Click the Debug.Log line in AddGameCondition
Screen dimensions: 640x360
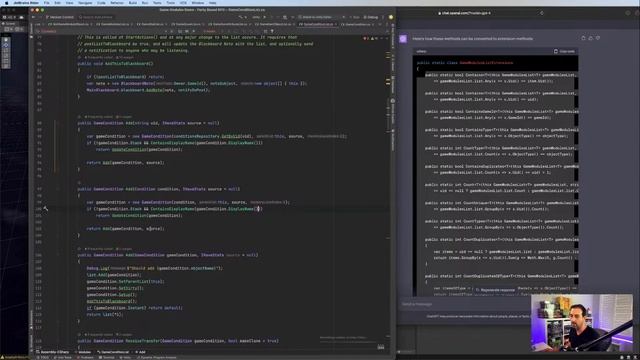click(155, 268)
